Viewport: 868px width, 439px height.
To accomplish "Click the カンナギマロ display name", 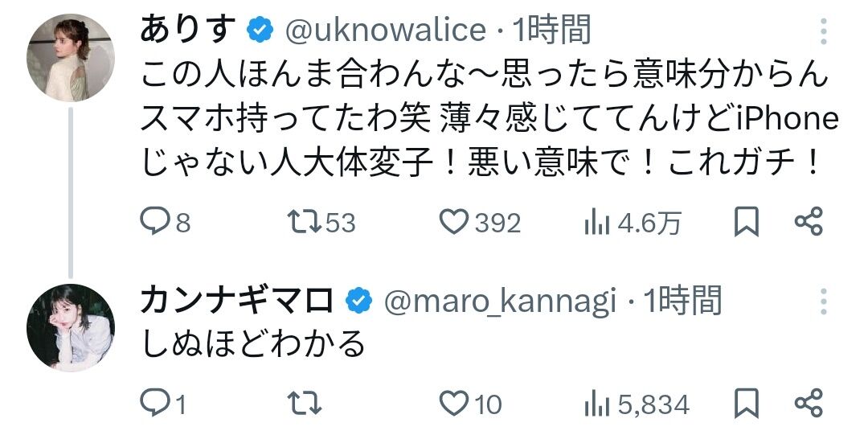I will click(x=237, y=302).
